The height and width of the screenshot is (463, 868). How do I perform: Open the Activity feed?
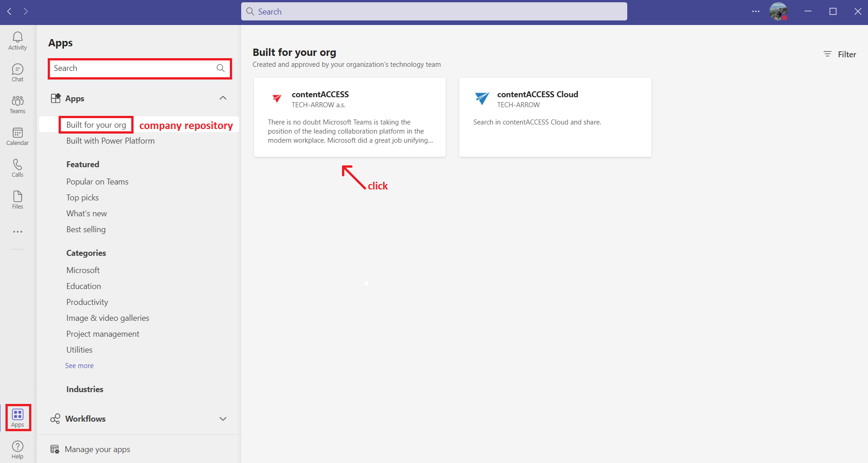tap(18, 41)
